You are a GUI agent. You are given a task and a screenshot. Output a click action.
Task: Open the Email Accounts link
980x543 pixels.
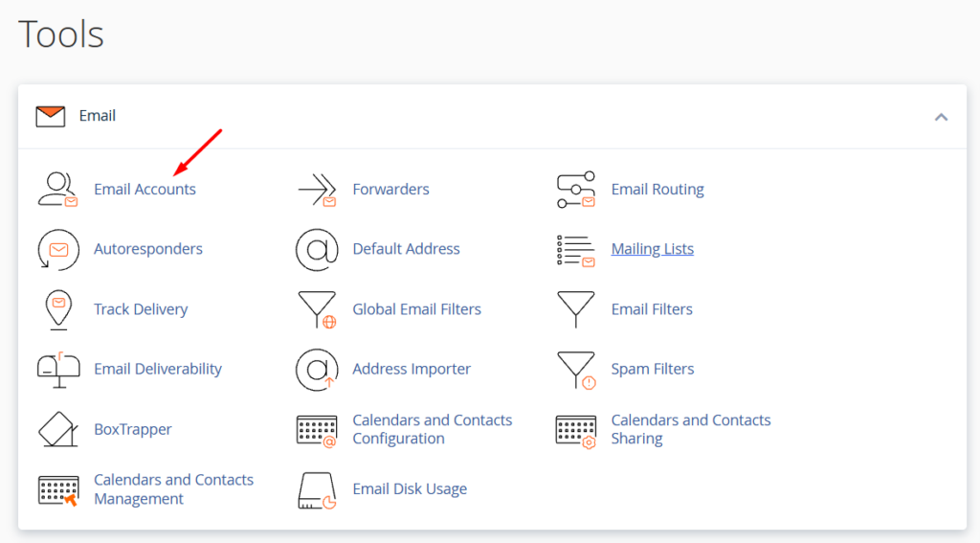point(145,189)
